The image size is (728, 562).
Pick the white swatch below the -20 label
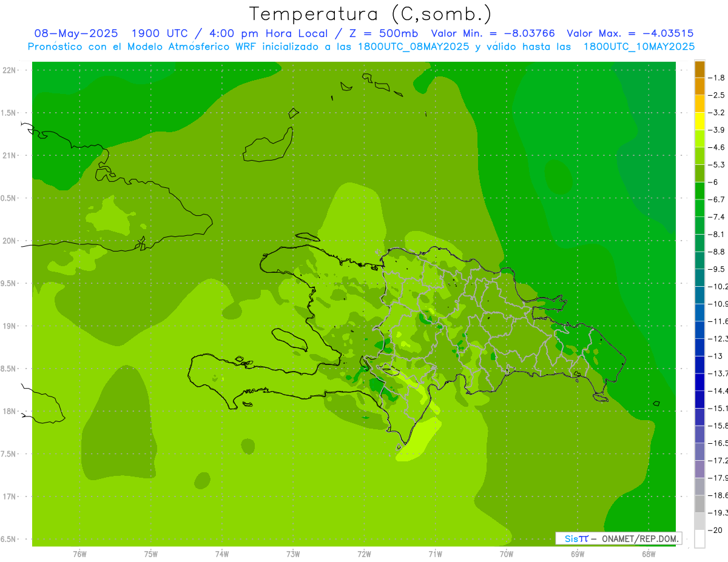point(699,539)
